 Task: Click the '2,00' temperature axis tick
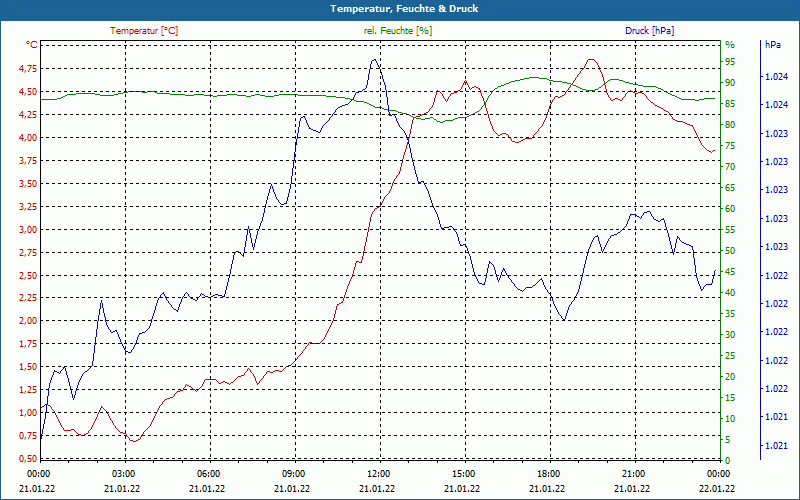click(x=28, y=320)
